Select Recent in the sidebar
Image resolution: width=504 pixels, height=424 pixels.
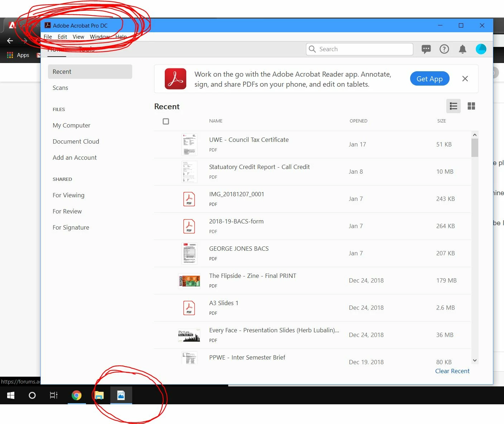[x=90, y=72]
